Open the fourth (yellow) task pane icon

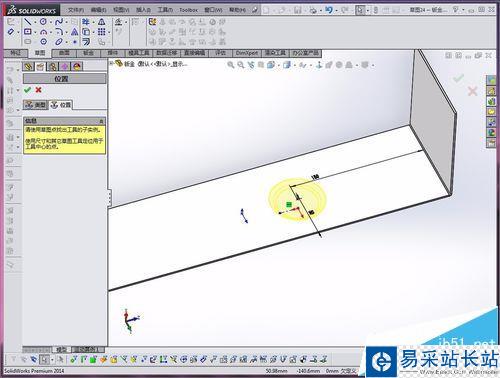click(x=491, y=111)
